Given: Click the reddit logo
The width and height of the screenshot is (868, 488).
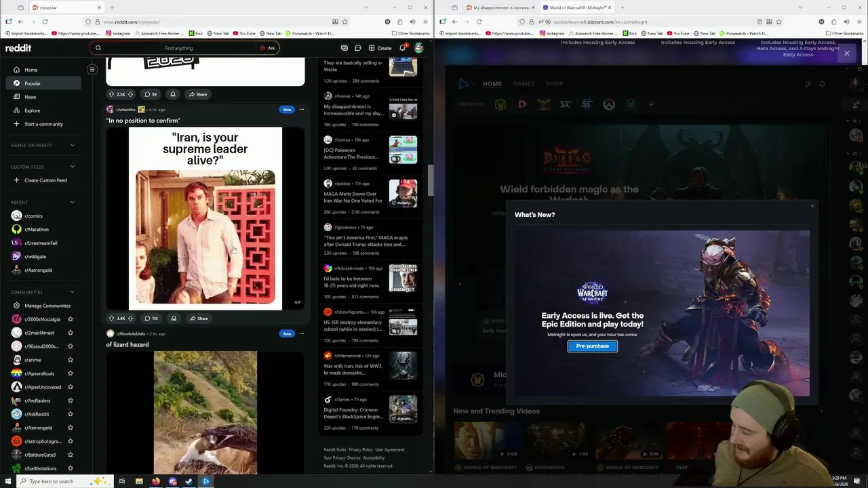Looking at the screenshot, I should pyautogui.click(x=18, y=48).
